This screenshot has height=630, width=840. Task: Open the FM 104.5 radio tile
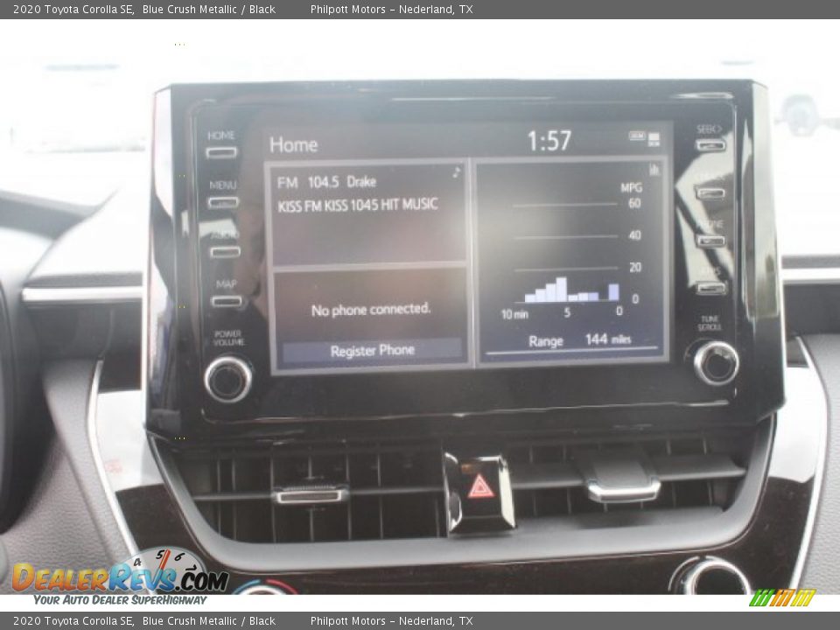369,213
